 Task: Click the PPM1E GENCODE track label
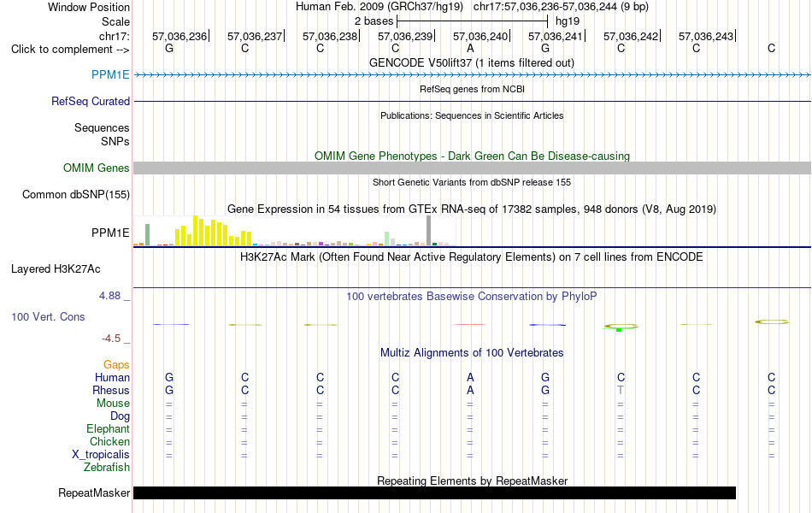click(x=110, y=74)
